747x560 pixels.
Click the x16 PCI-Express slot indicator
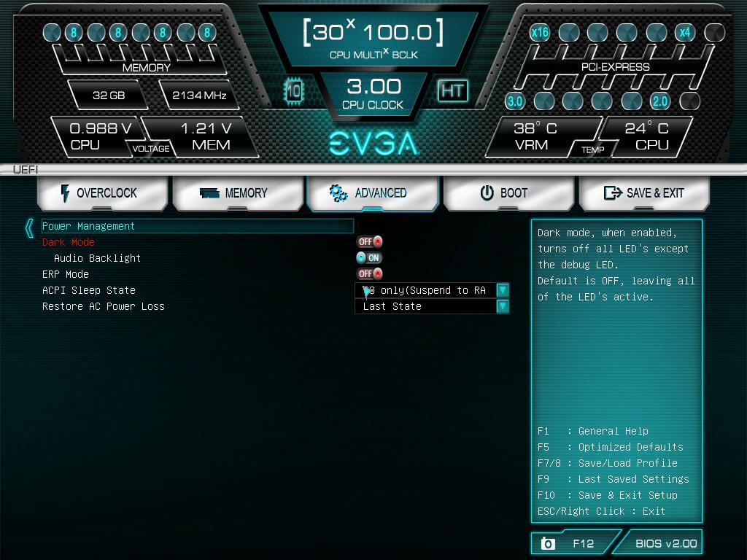[539, 33]
